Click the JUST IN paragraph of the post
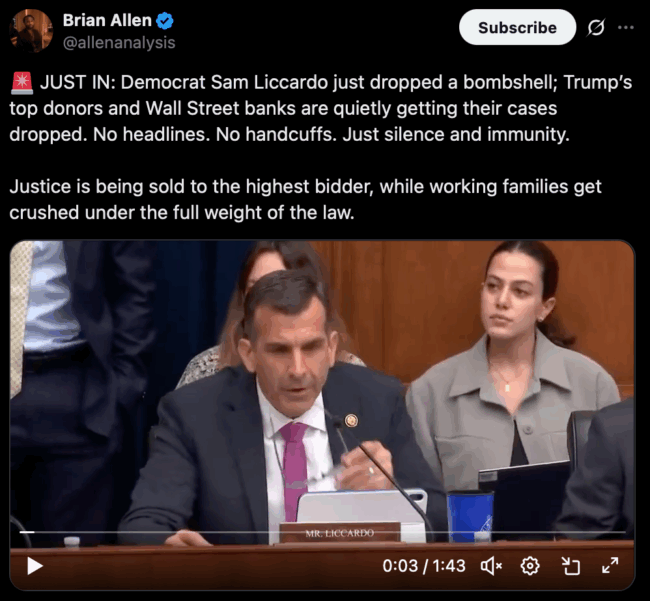The height and width of the screenshot is (601, 650). (x=320, y=108)
